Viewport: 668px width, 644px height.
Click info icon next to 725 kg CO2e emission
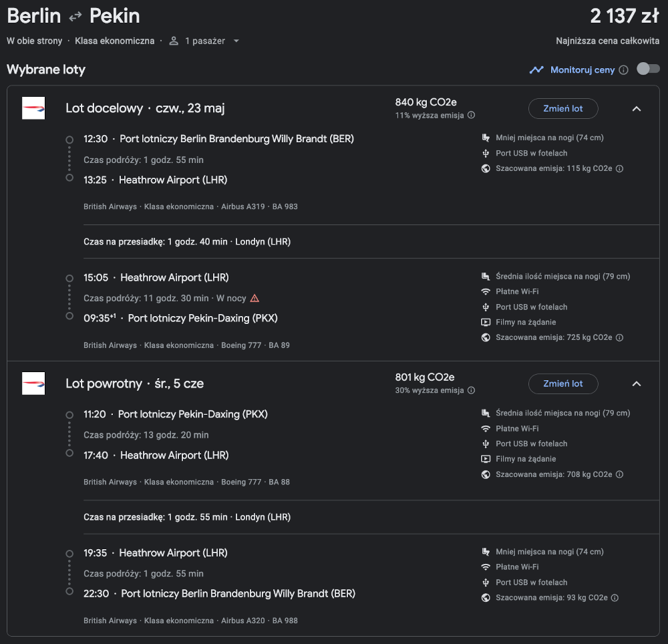pyautogui.click(x=620, y=337)
